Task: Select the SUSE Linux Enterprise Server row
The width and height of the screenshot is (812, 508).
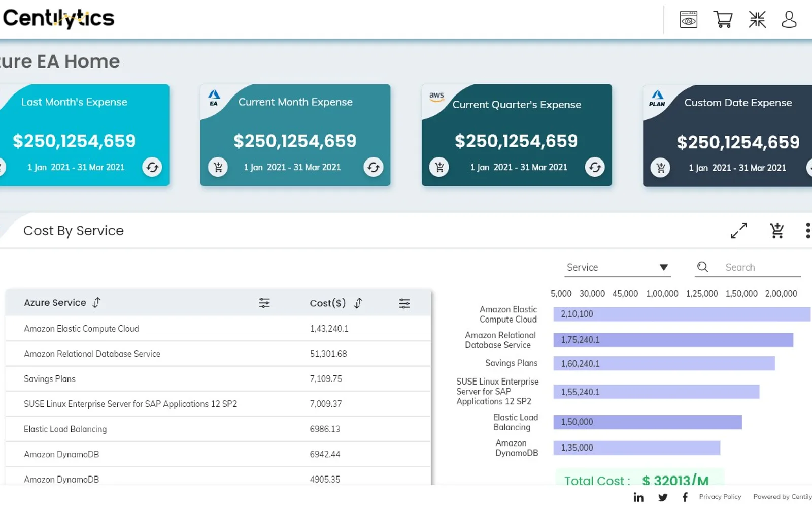Action: (218, 404)
